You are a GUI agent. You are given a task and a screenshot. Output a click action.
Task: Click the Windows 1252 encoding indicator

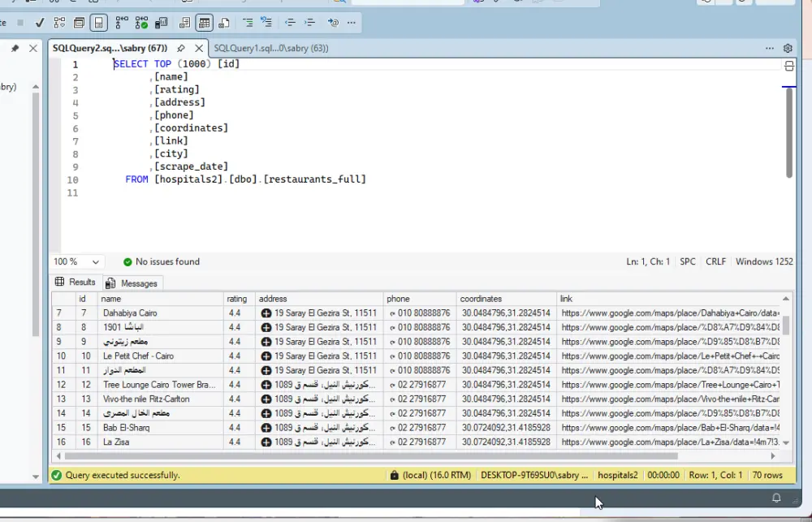click(x=764, y=262)
